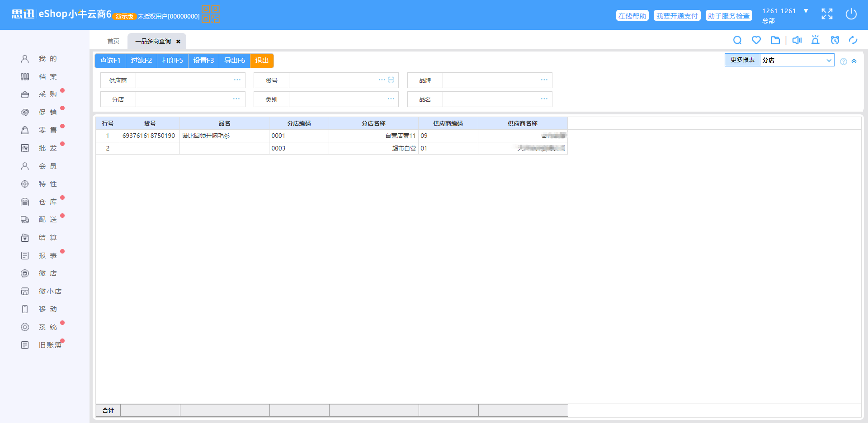Click the search magnifier icon in top toolbar
This screenshot has height=423, width=868.
[737, 40]
